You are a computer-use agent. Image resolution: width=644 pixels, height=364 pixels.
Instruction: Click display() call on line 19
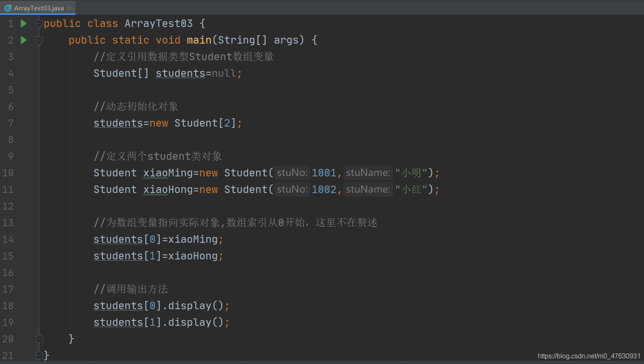(x=196, y=322)
